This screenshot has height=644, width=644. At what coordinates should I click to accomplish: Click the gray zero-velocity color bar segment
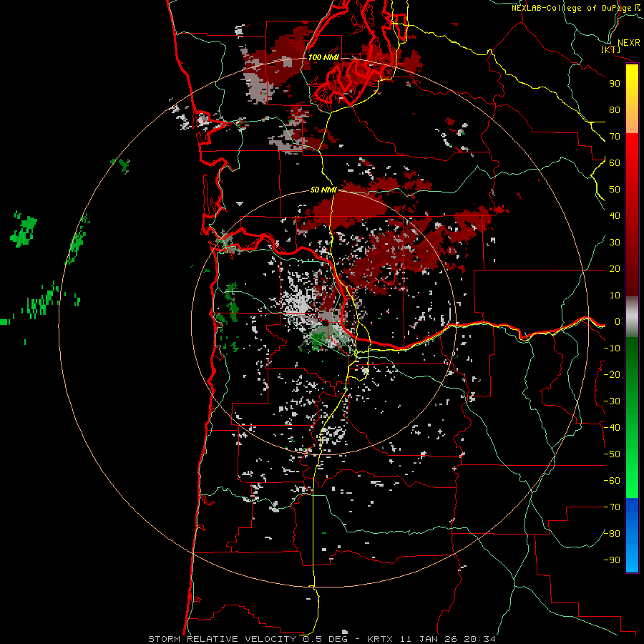[x=632, y=317]
